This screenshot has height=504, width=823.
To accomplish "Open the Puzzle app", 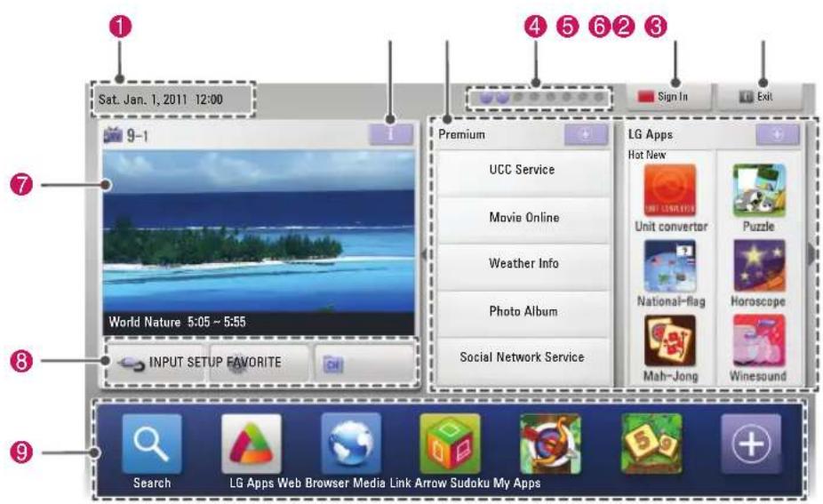I will tap(759, 190).
